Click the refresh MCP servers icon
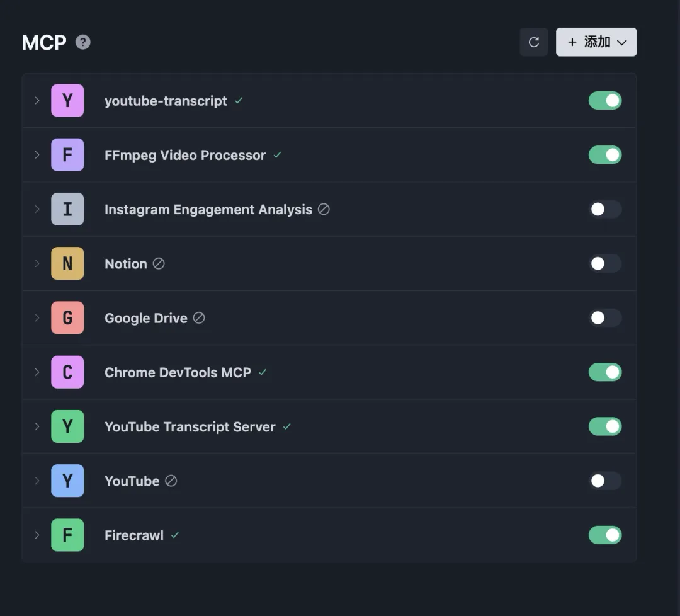The width and height of the screenshot is (680, 616). (534, 42)
